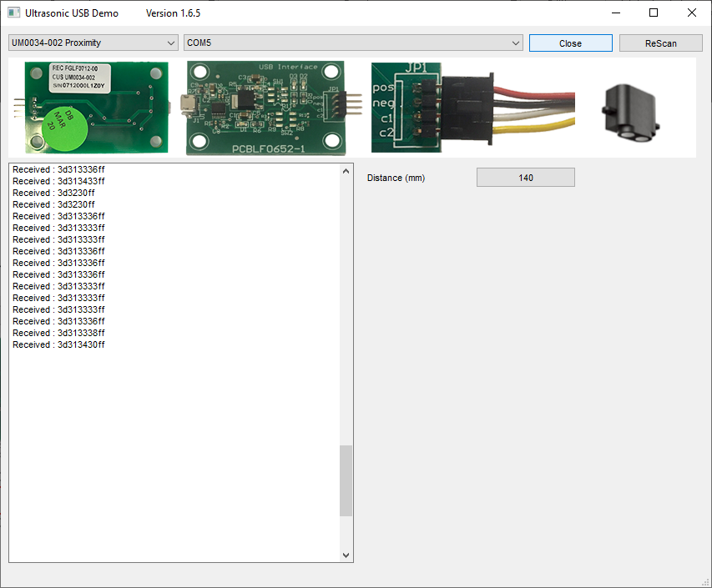
Task: Open the UM0034-002 Proximity device dropdown
Action: tap(93, 43)
